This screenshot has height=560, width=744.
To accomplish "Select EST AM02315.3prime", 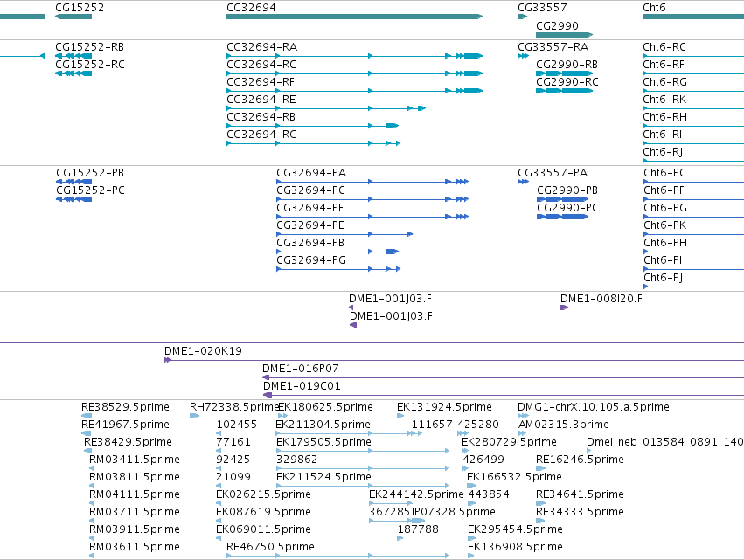I will point(564,425).
